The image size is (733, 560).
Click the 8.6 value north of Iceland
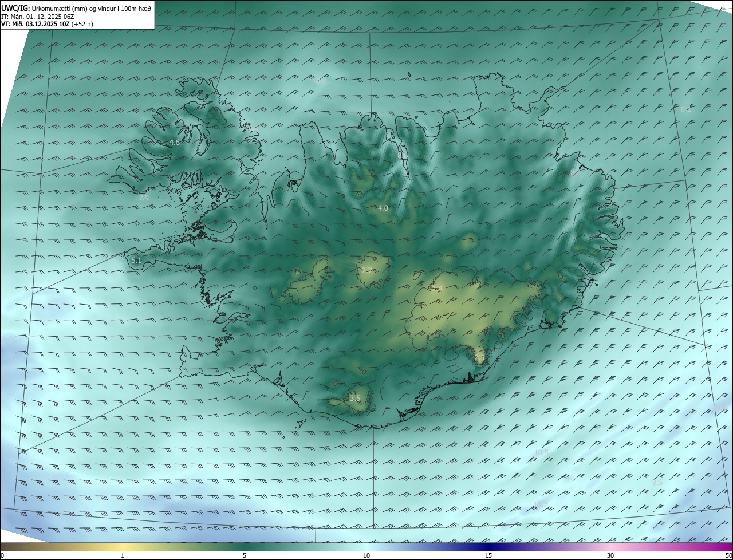[x=321, y=82]
